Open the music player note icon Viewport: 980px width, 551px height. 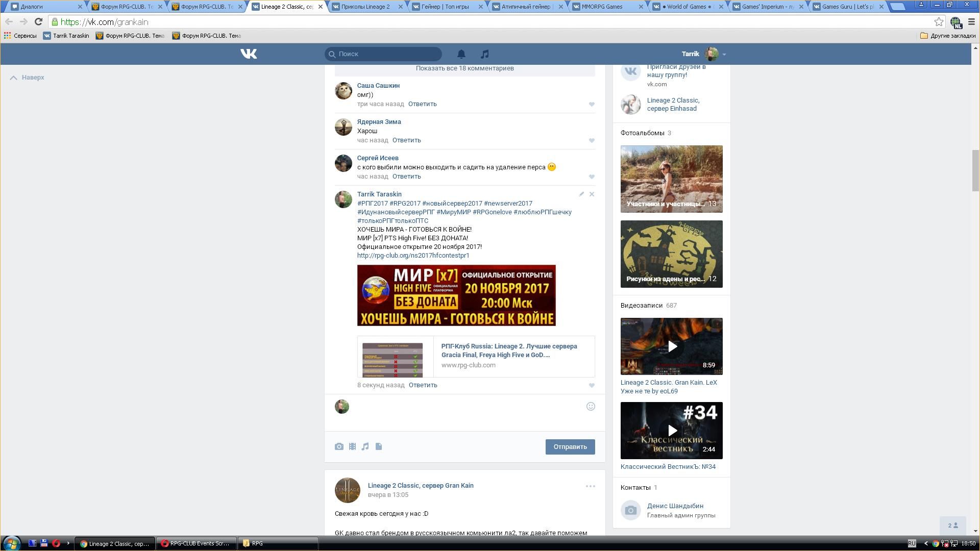[485, 54]
